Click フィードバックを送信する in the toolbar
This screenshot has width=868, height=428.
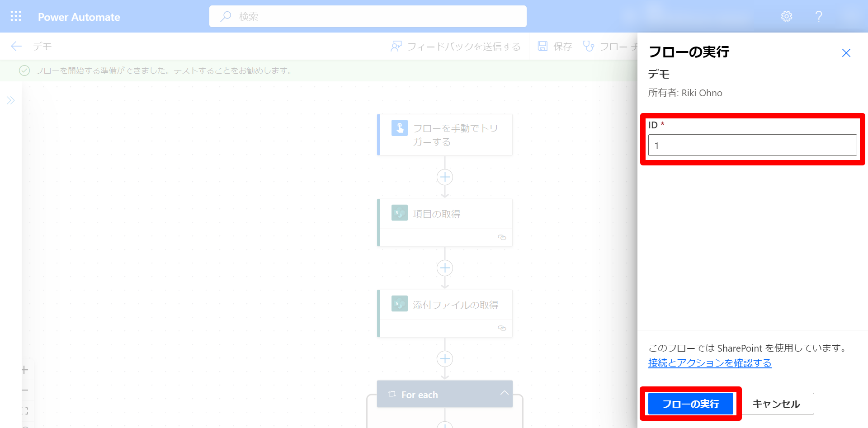pos(456,46)
